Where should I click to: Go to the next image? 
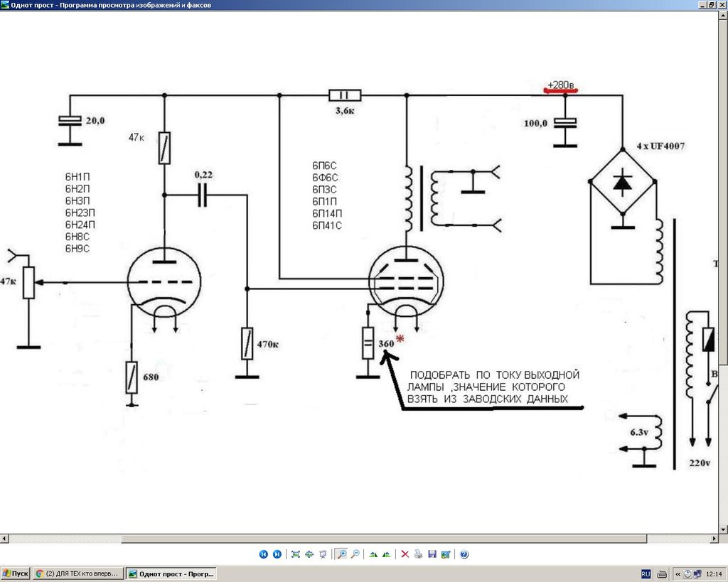[x=277, y=554]
